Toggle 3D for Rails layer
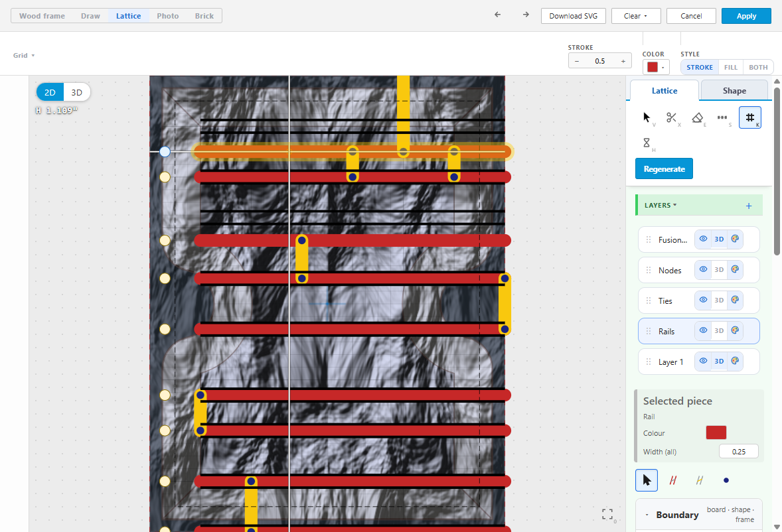 pos(719,330)
